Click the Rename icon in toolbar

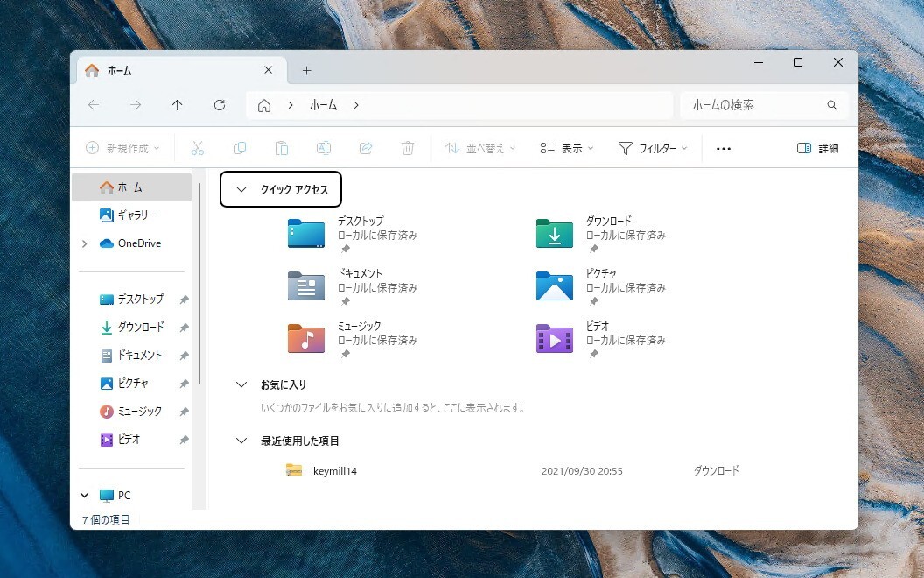(x=324, y=148)
